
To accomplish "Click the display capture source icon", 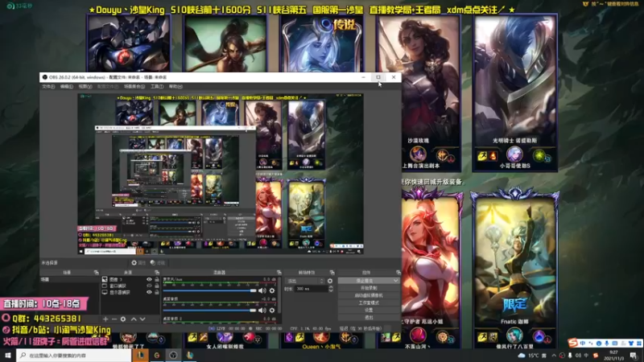I will click(x=105, y=292).
